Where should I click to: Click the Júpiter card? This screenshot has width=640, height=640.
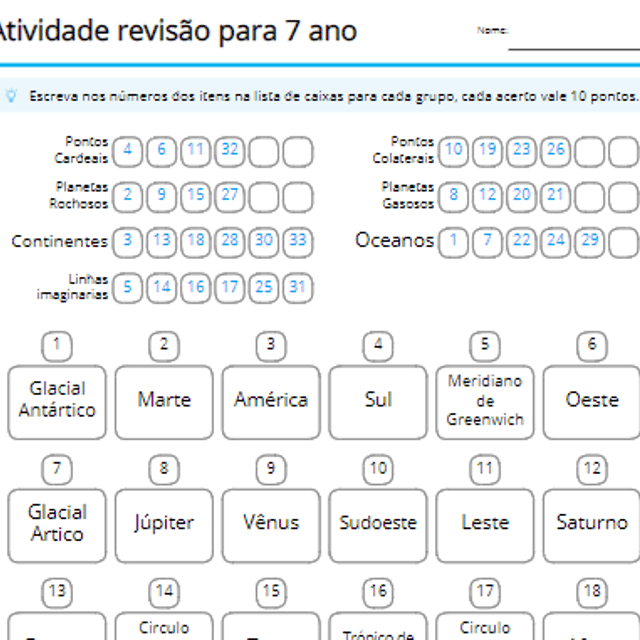coord(164,526)
